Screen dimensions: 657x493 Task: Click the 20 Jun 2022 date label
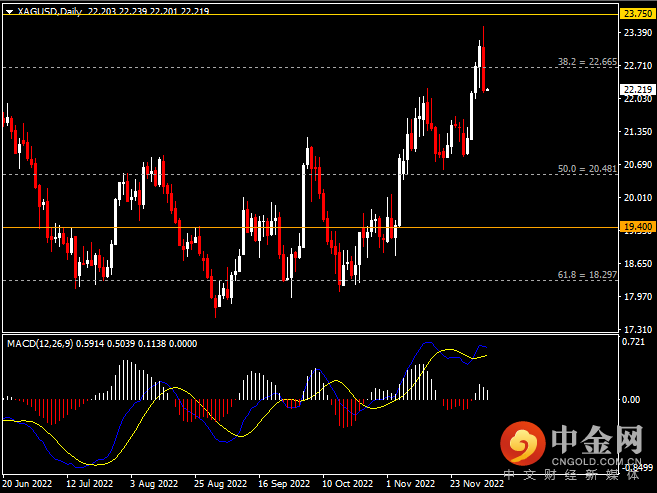[28, 483]
